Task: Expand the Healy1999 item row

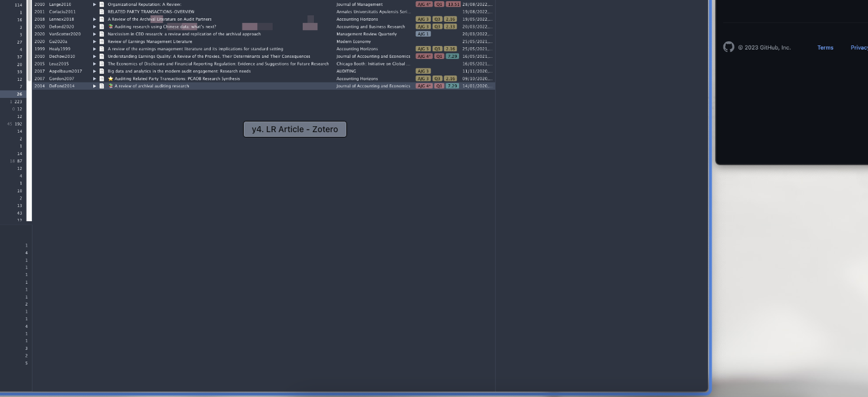Action: pyautogui.click(x=94, y=48)
